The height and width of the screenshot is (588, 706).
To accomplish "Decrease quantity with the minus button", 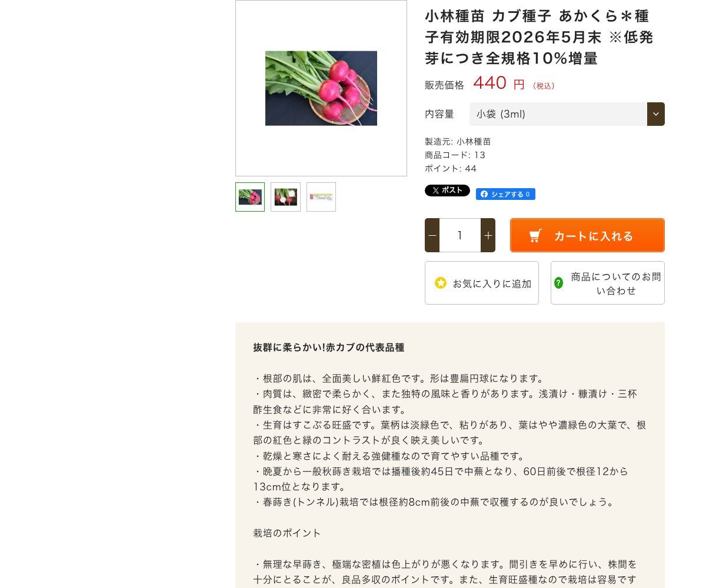I will pos(432,235).
